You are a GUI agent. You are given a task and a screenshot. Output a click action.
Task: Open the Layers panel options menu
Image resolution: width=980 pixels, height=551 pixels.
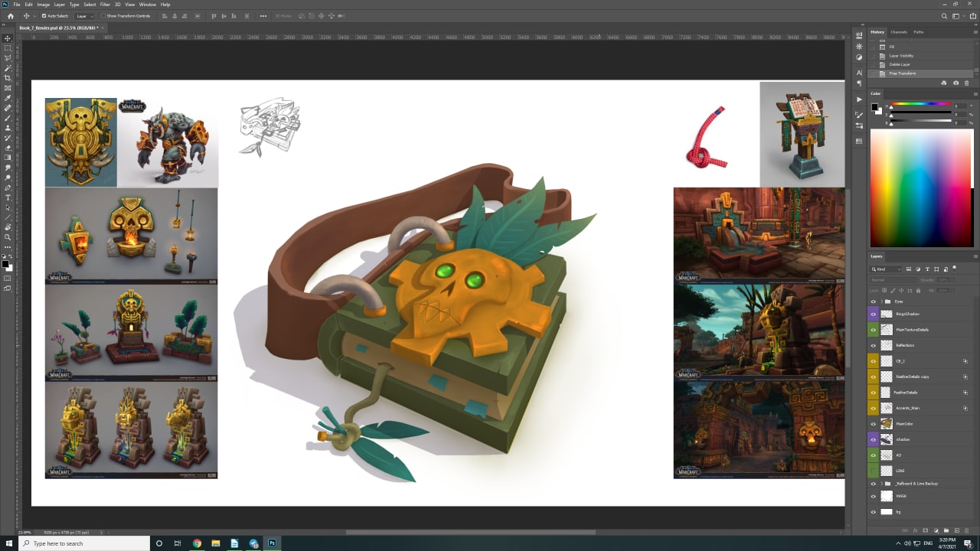point(975,256)
